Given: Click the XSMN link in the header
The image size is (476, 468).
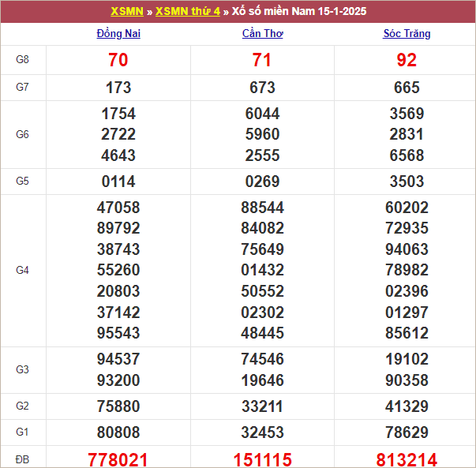Looking at the screenshot, I should [x=126, y=12].
